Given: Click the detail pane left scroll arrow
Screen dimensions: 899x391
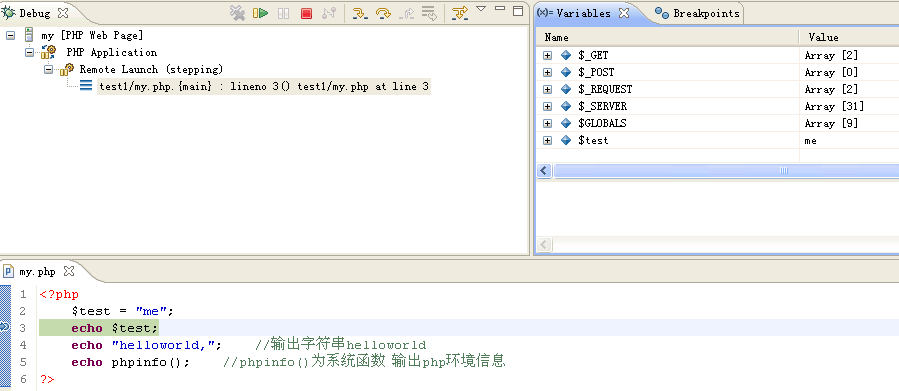Looking at the screenshot, I should 545,245.
